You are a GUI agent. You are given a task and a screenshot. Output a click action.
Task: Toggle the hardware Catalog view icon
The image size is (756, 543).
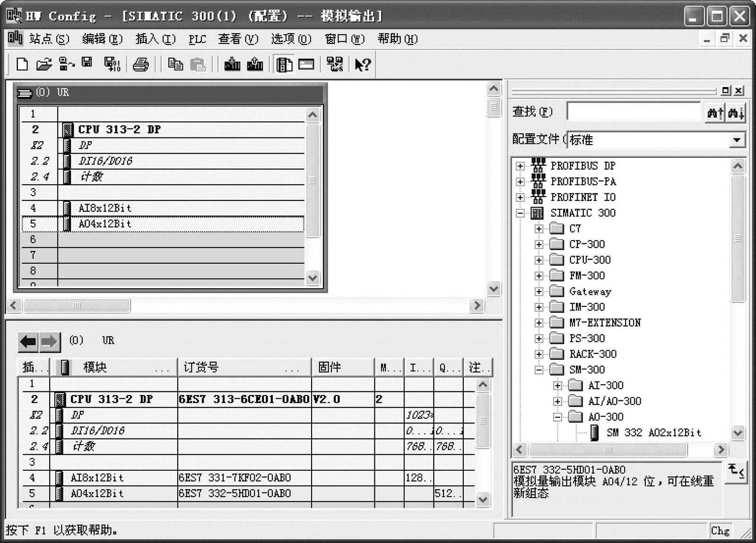coord(284,64)
